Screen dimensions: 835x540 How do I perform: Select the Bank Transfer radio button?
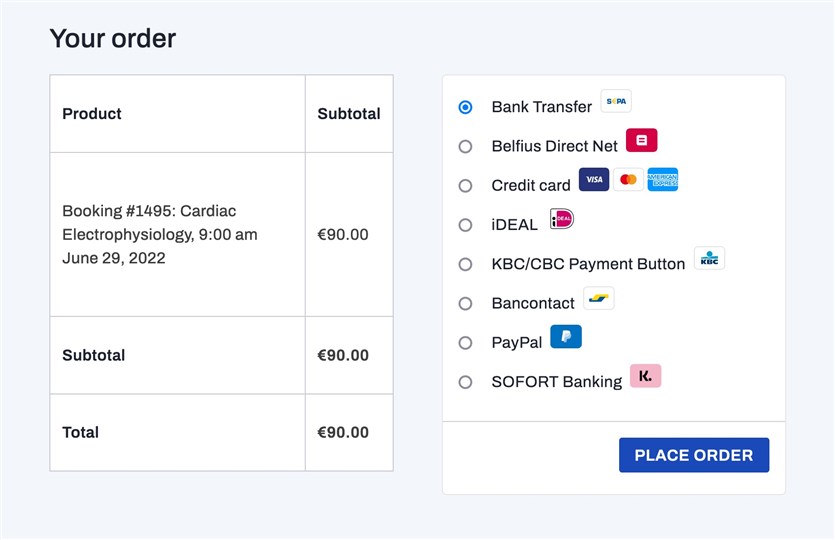[465, 107]
